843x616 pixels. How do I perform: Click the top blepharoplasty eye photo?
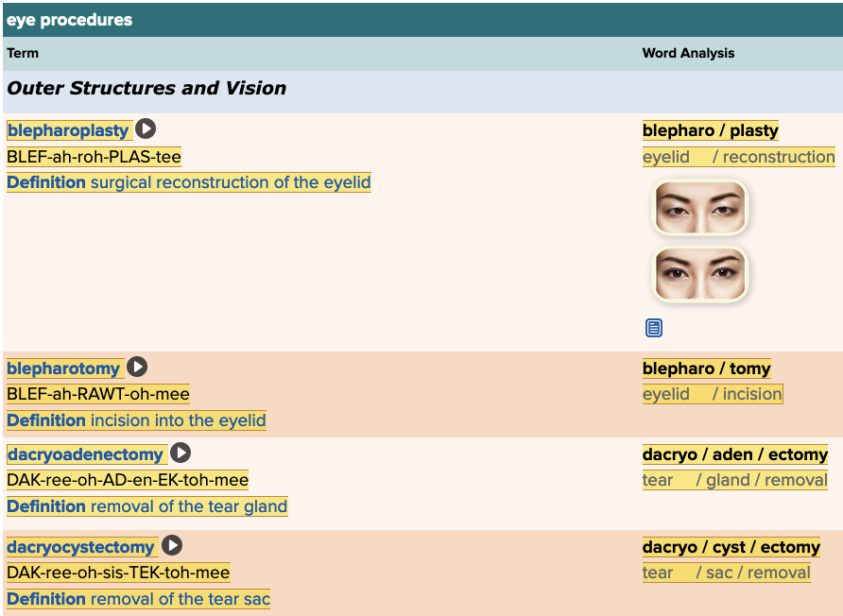point(699,207)
